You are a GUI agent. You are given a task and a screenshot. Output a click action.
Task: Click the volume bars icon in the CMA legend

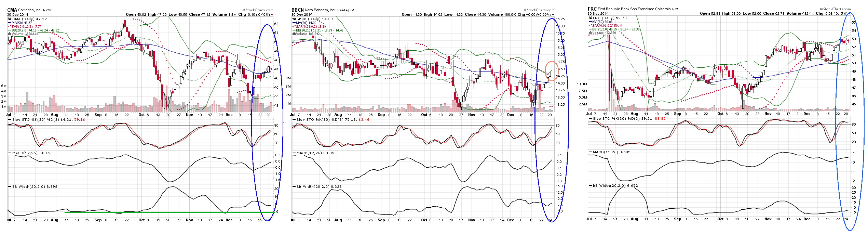10,34
